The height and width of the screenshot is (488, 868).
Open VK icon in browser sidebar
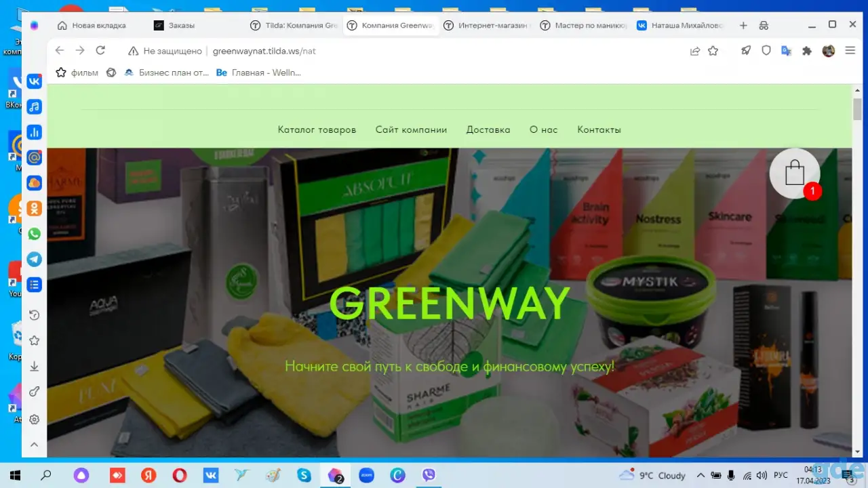(34, 81)
